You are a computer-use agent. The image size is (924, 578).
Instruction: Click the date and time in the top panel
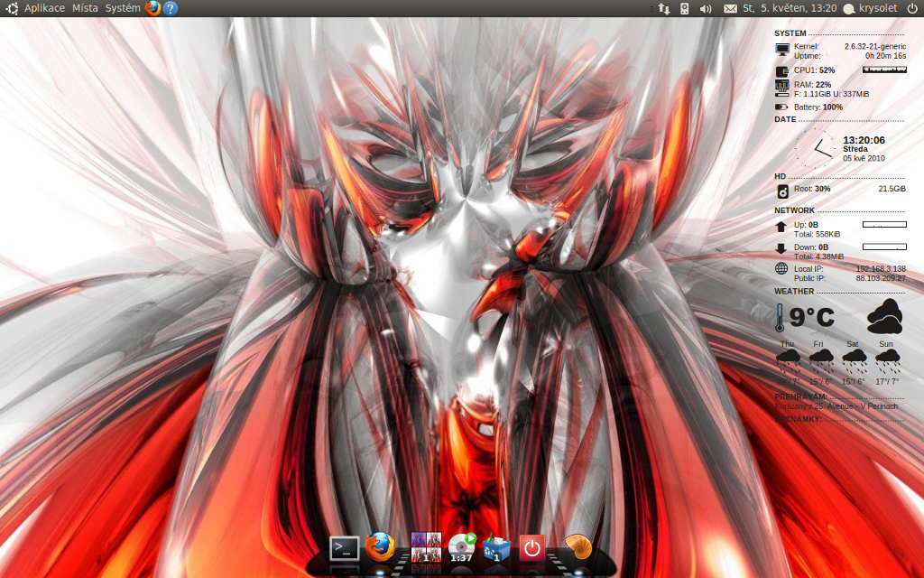pos(790,8)
